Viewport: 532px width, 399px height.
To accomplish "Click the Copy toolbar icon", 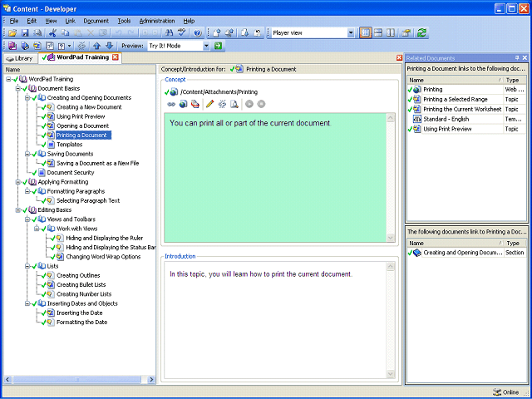I will [x=65, y=33].
